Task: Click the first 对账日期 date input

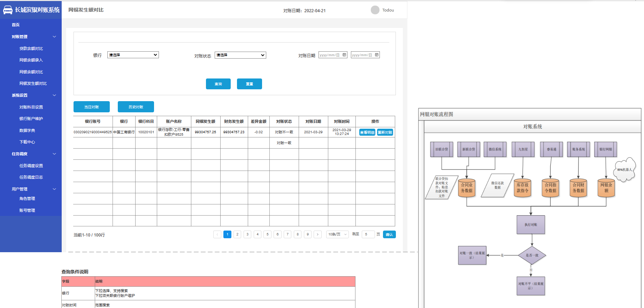Action: tap(333, 55)
